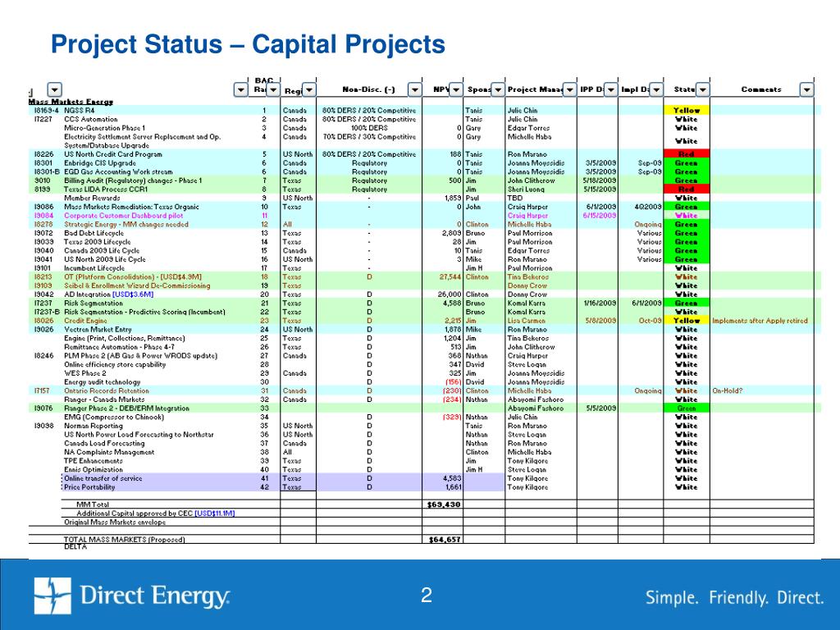
Task: Select the 26,000 NPV value
Action: click(x=450, y=294)
